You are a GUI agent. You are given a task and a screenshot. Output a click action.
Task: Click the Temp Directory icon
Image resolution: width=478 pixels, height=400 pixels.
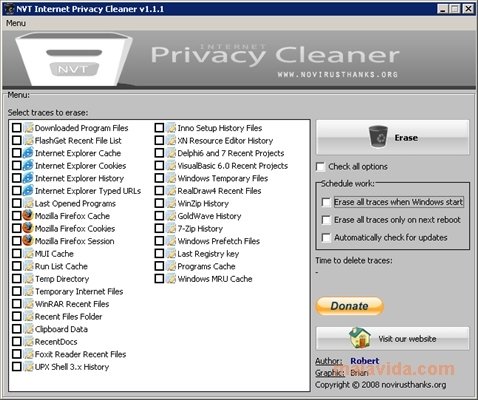pos(29,279)
